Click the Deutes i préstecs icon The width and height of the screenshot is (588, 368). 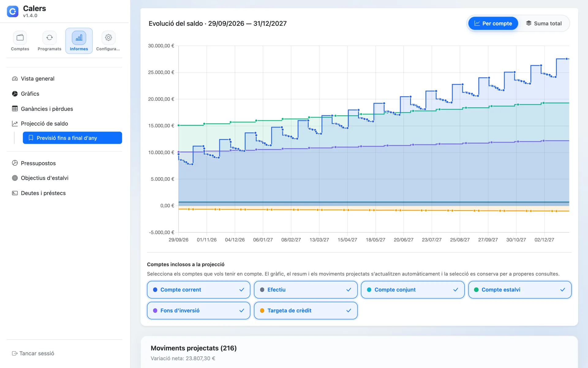click(x=15, y=193)
